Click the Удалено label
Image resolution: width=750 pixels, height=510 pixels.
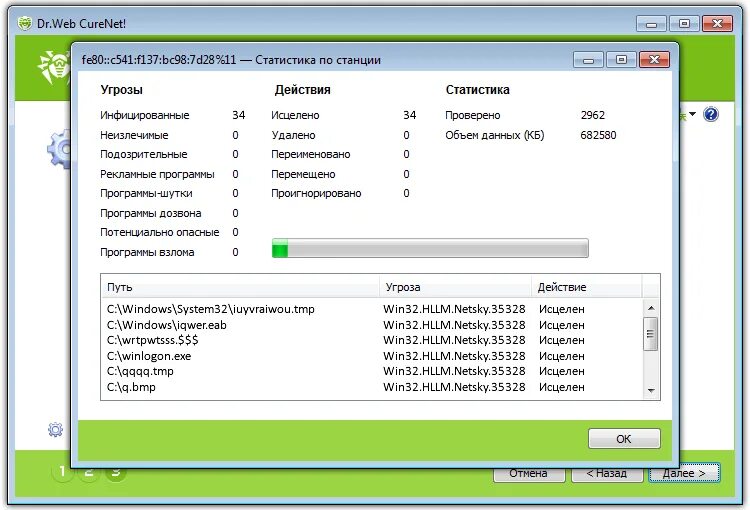293,135
